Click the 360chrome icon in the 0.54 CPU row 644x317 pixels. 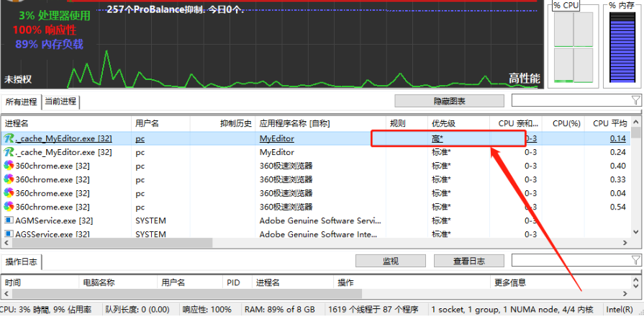coord(9,206)
